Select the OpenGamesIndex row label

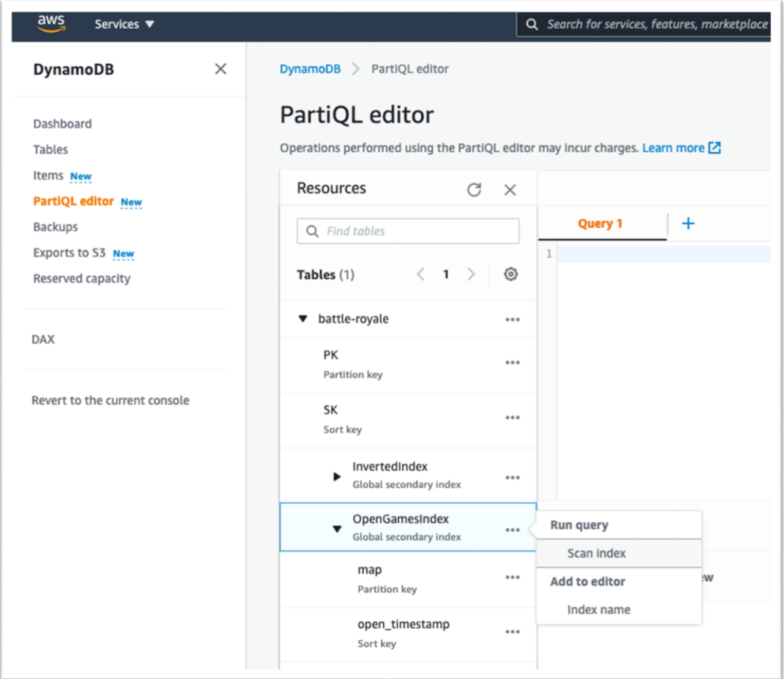tap(400, 519)
